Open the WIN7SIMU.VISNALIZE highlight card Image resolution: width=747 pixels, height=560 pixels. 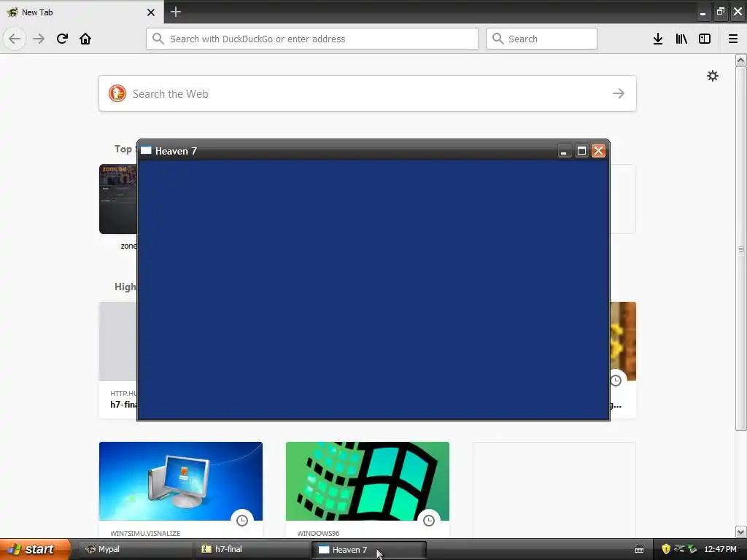[x=181, y=489]
